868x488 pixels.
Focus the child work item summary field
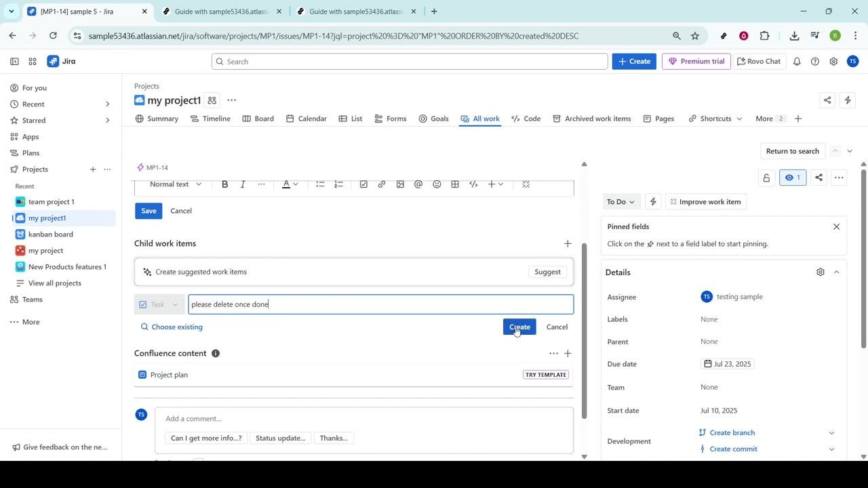coord(381,304)
